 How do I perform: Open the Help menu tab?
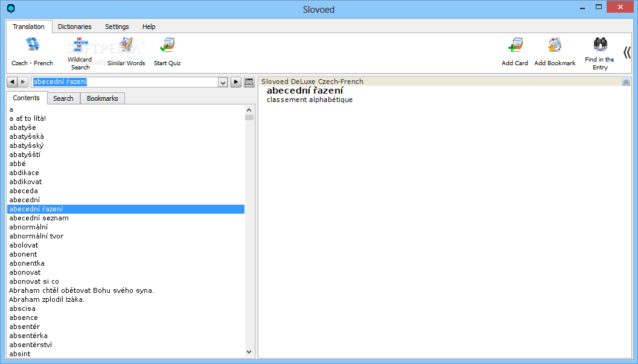click(148, 27)
